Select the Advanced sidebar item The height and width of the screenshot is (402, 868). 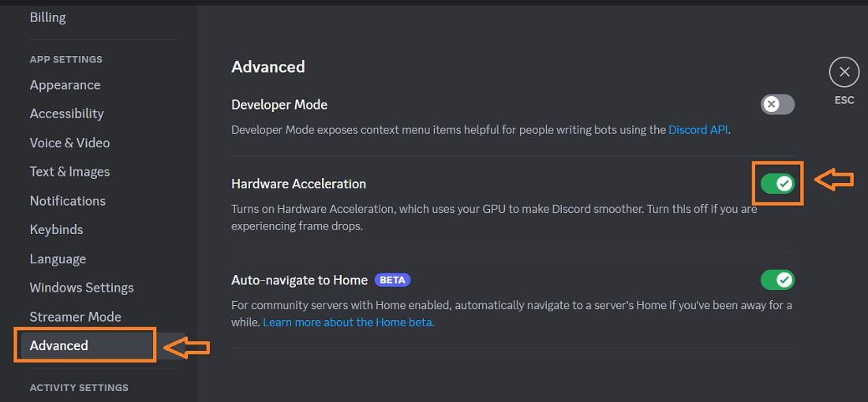[x=59, y=345]
